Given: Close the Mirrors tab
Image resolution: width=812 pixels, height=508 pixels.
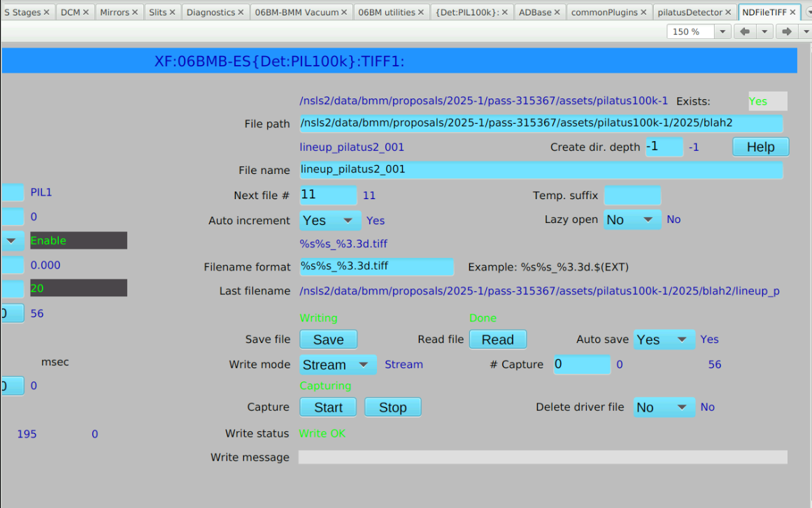Looking at the screenshot, I should (x=135, y=12).
